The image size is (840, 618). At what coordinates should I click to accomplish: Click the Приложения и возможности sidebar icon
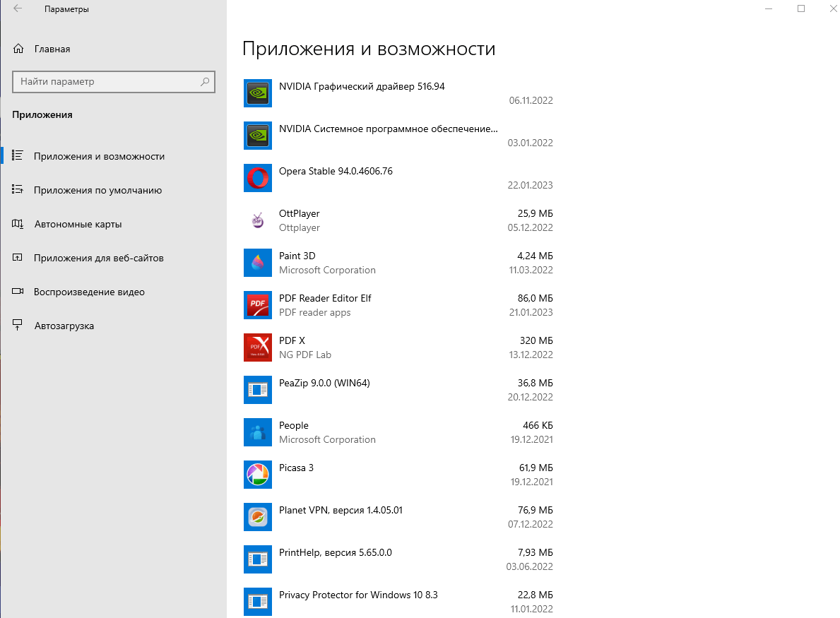click(x=18, y=156)
